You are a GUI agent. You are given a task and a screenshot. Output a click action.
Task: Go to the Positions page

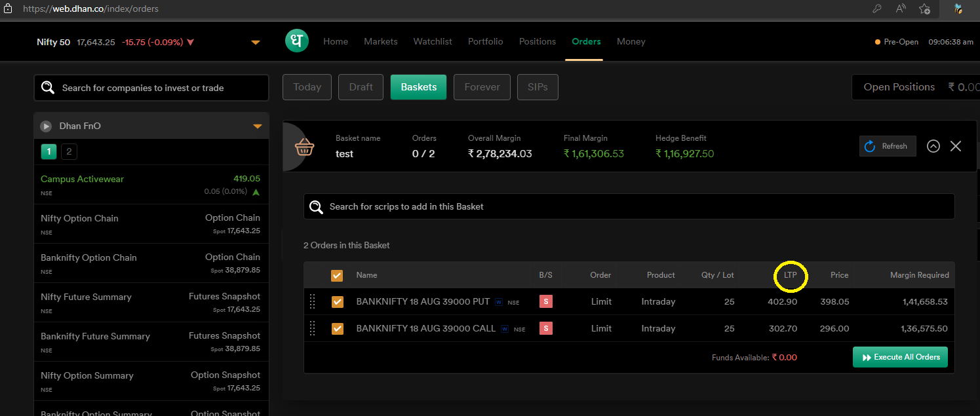[538, 41]
